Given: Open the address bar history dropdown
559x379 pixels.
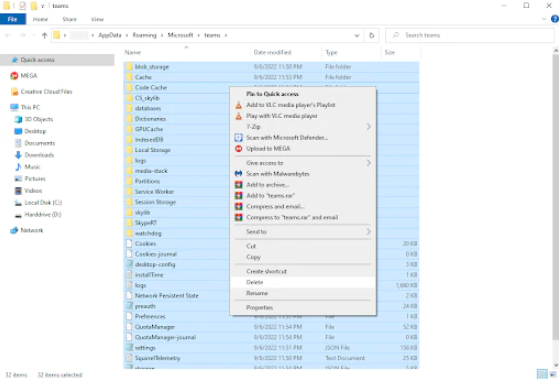Looking at the screenshot, I should pyautogui.click(x=357, y=35).
